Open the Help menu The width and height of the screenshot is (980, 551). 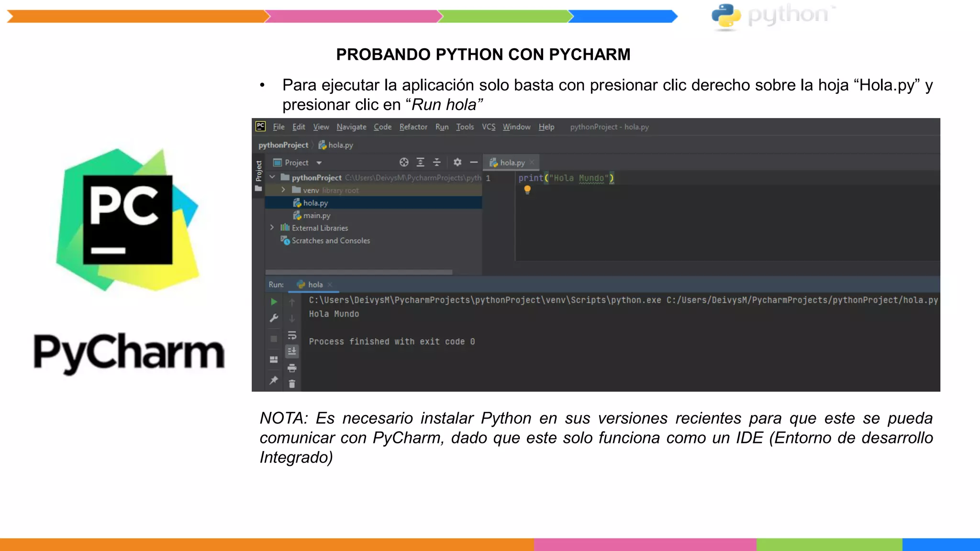click(546, 127)
